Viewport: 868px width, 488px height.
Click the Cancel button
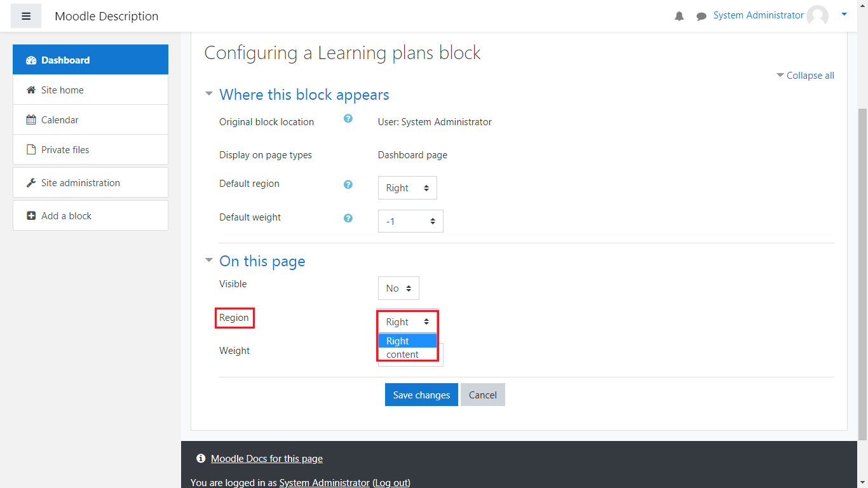(x=482, y=395)
